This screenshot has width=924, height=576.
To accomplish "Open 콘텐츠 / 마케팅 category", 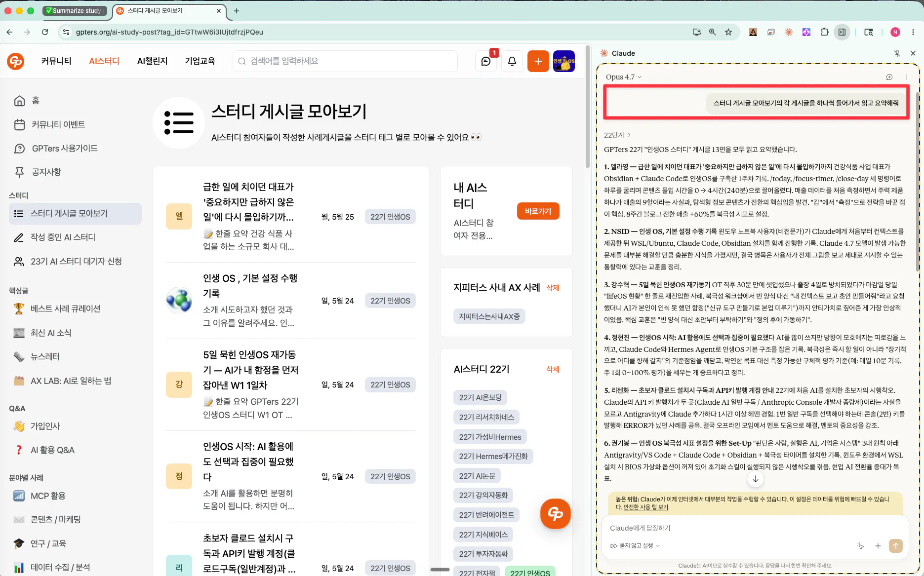I will [x=75, y=519].
